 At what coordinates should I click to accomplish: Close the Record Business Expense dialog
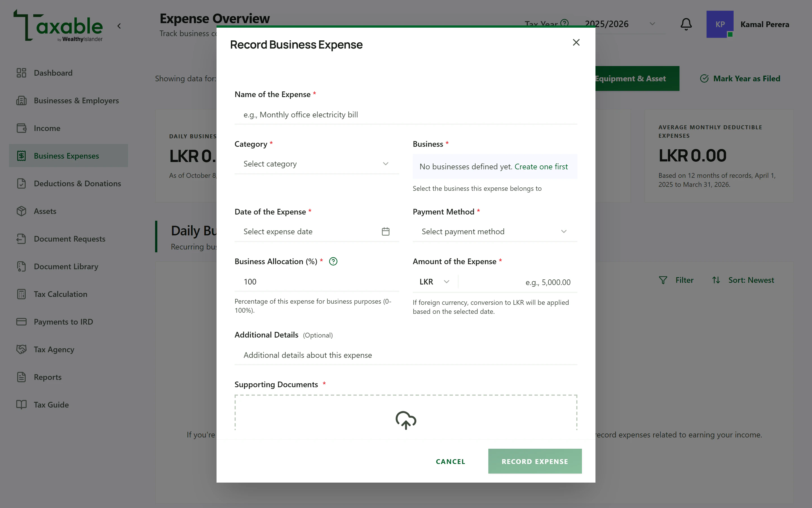pos(576,42)
